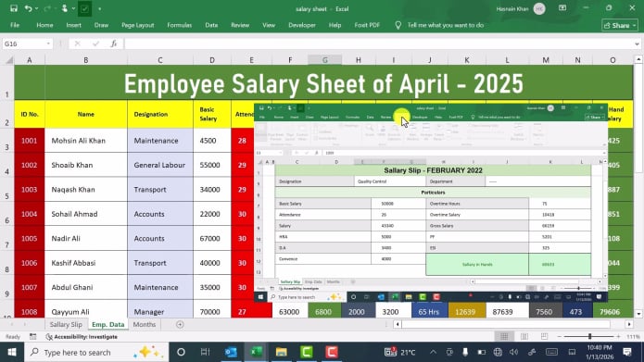
Task: Switch to Page Break Preview icon
Action: pos(544,337)
